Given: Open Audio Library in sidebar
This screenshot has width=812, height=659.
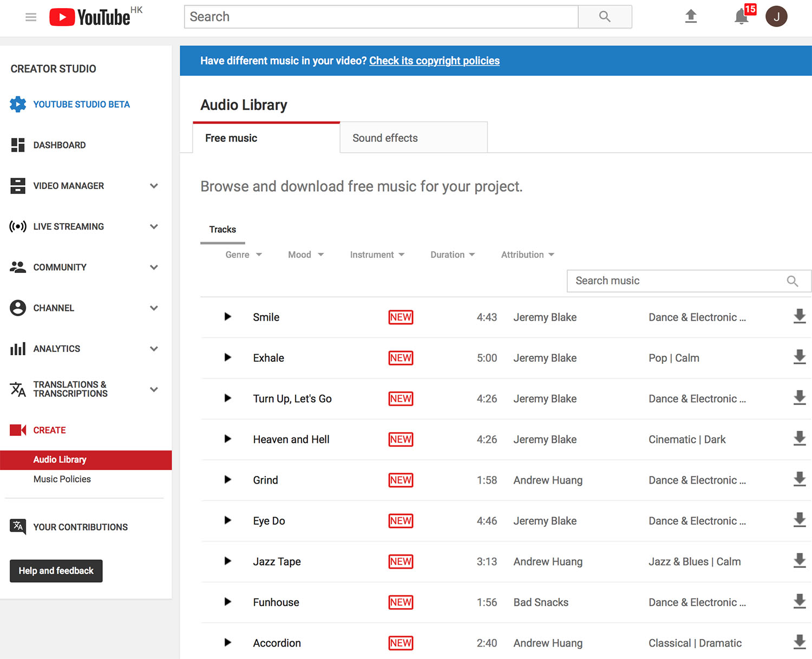Looking at the screenshot, I should coord(86,460).
